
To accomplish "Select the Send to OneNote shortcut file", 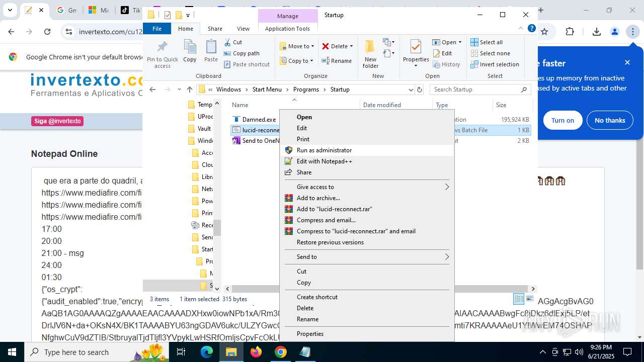I will click(x=256, y=141).
